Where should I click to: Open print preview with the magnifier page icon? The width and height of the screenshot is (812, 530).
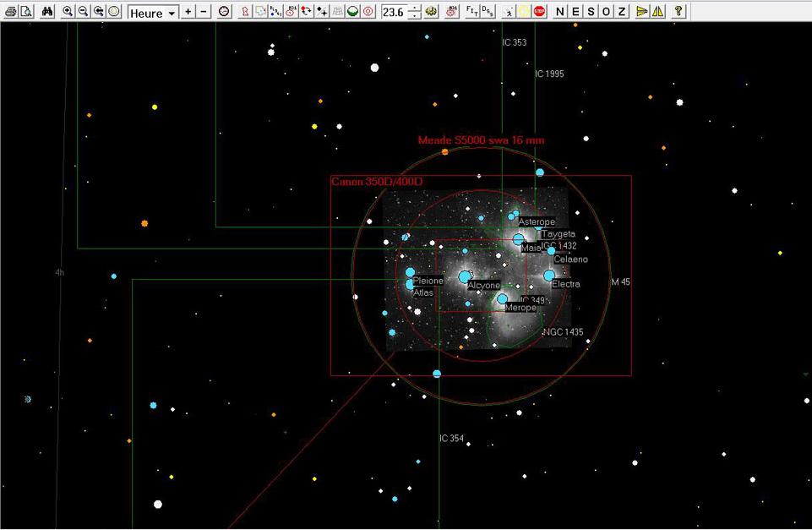click(26, 11)
